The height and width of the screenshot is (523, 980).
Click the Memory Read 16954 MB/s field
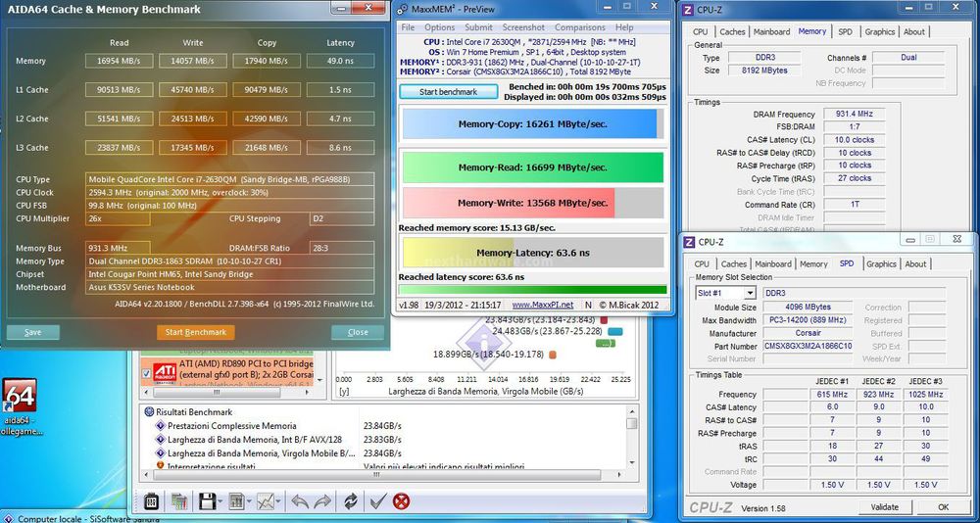pyautogui.click(x=119, y=61)
